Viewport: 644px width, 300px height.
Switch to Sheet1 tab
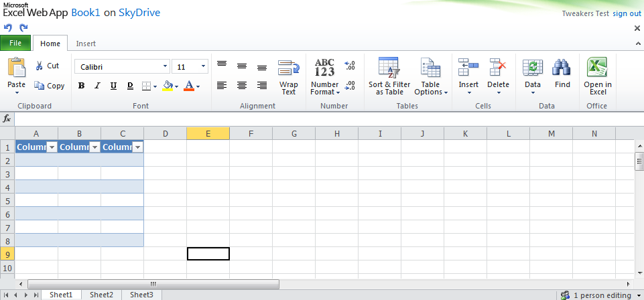click(x=61, y=295)
